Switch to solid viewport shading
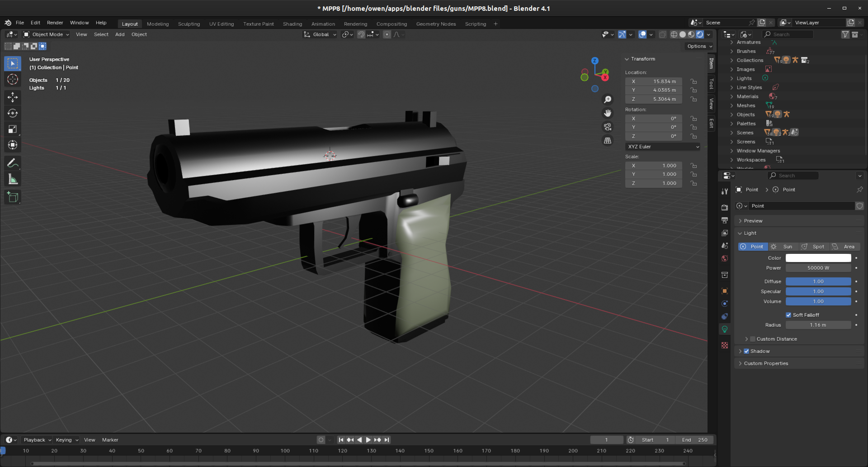The image size is (868, 467). click(683, 34)
